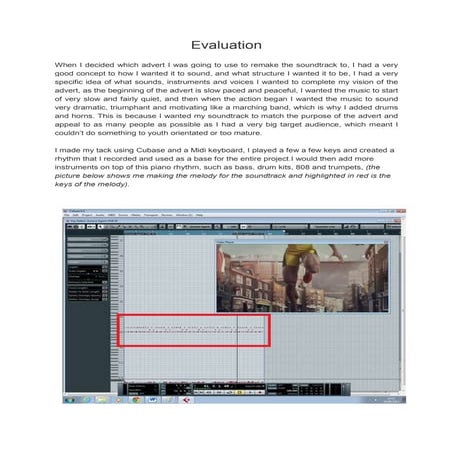This screenshot has width=453, height=453.
Task: Open Internet Explorer from the taskbar
Action: pos(87,400)
